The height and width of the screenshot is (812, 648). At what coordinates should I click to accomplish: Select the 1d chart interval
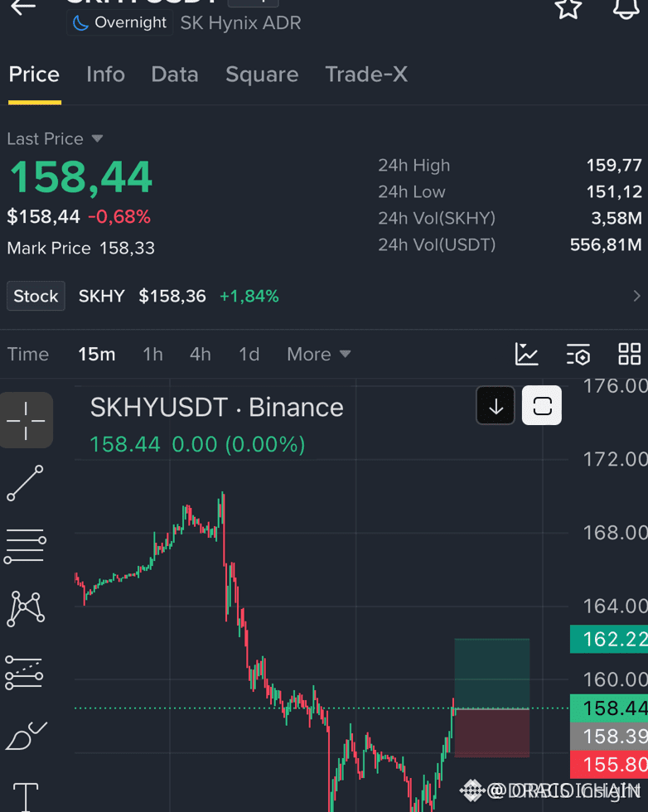pos(249,355)
